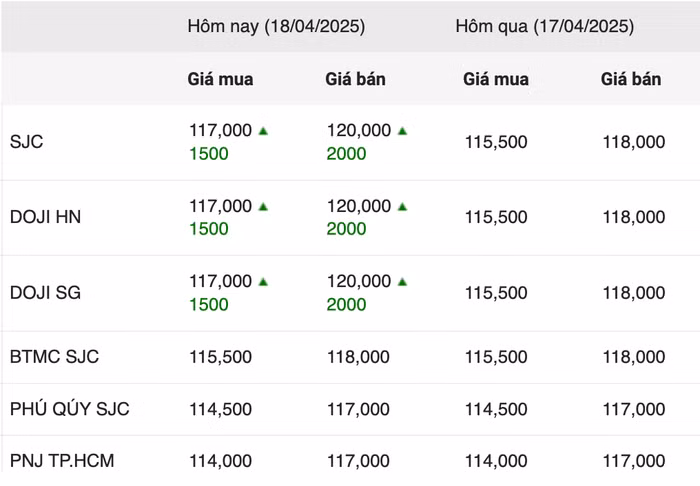Click up arrow next to DOJI HN sell price

point(402,207)
